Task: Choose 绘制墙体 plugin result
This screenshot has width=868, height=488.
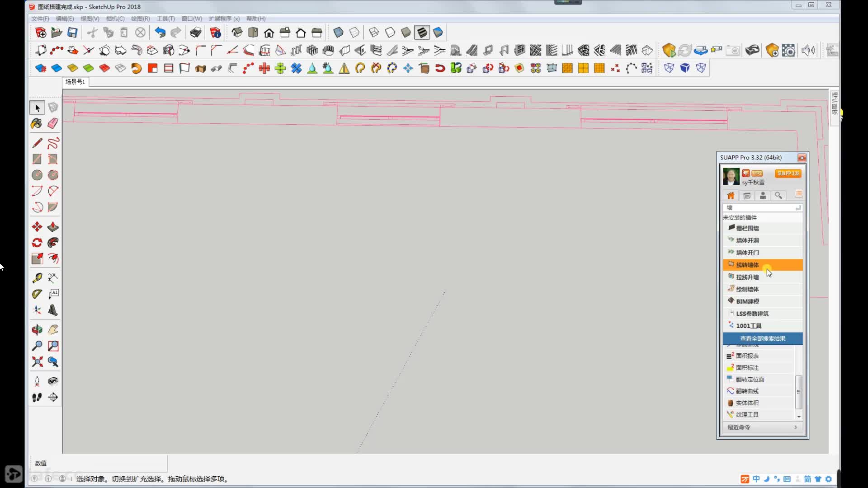Action: coord(763,289)
